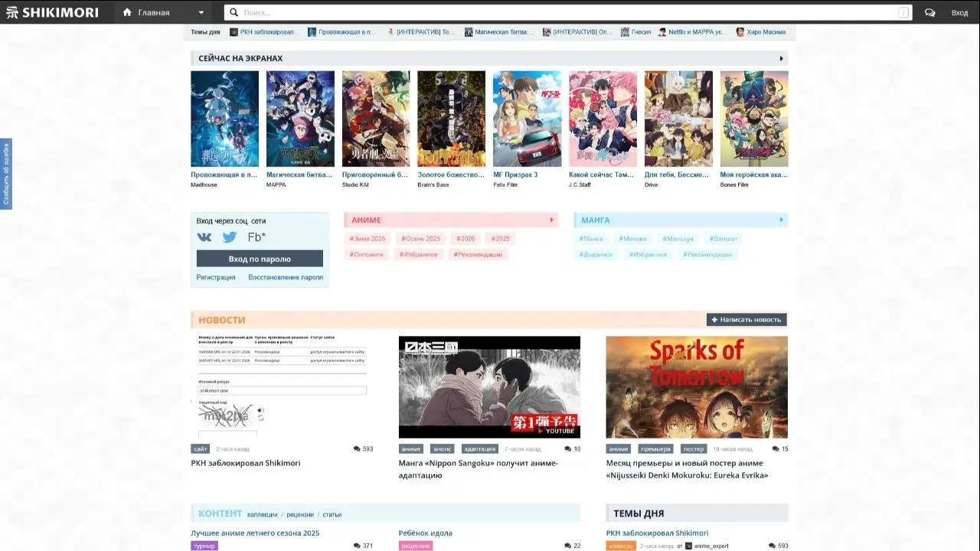
Task: Click the адаптация news tag
Action: click(479, 449)
